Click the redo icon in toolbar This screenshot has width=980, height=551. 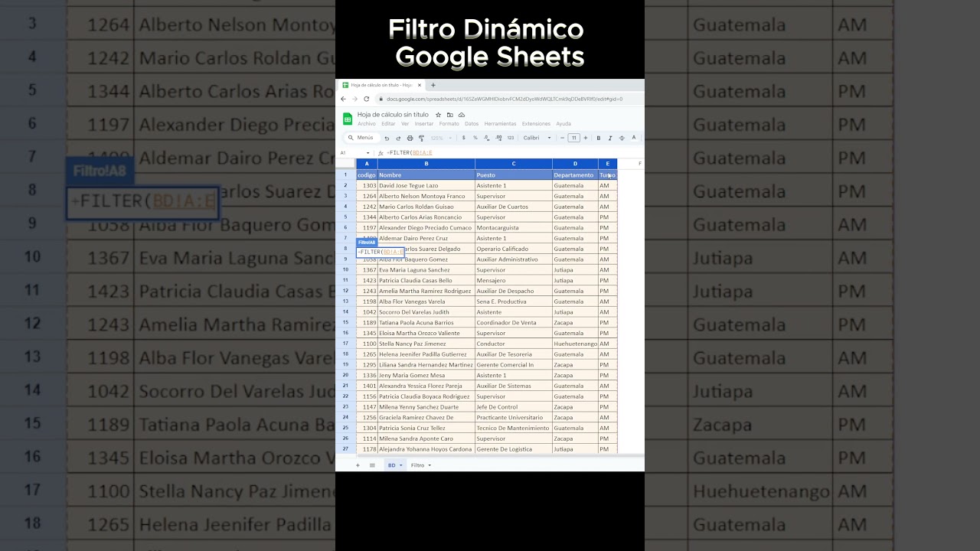point(398,138)
